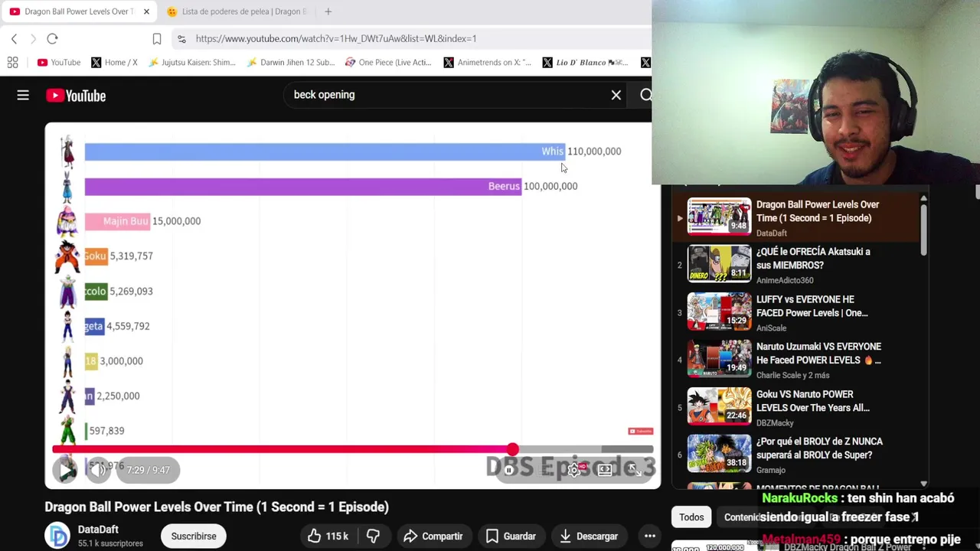Open 'Naruto Uzumaki VS EVERYONE' title
980x551 pixels.
(x=818, y=354)
